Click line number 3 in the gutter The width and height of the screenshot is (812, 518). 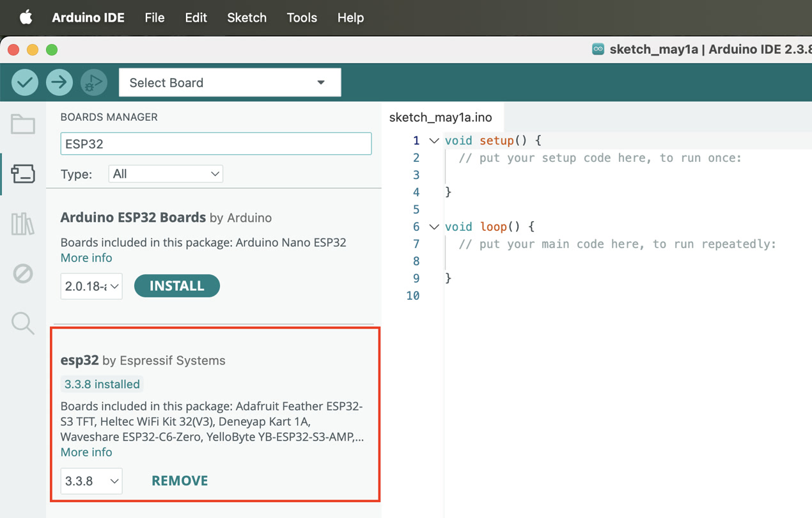[x=416, y=175]
